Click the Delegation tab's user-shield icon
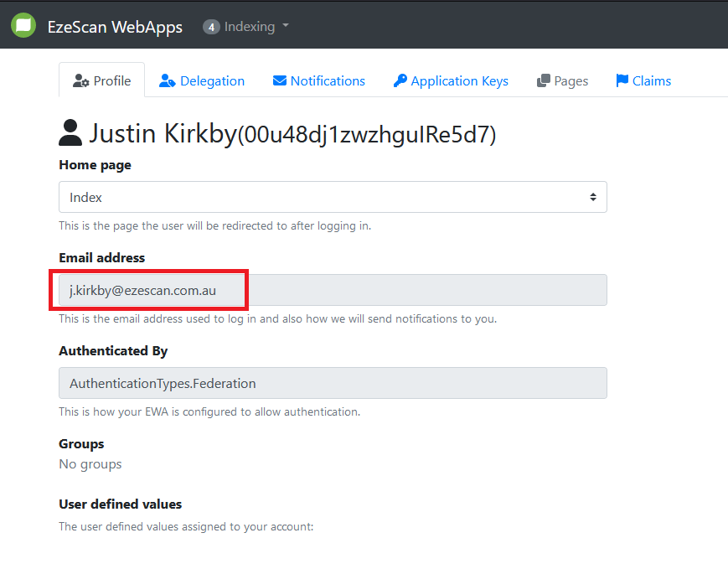The height and width of the screenshot is (569, 728). [167, 81]
